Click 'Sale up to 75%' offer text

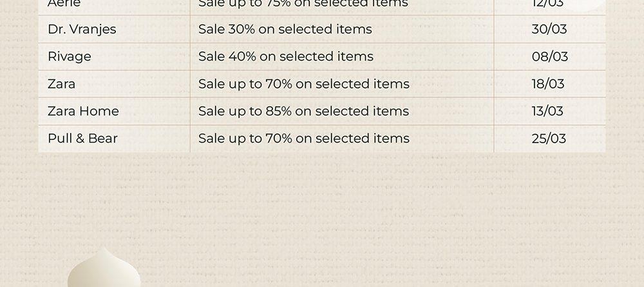point(303,4)
